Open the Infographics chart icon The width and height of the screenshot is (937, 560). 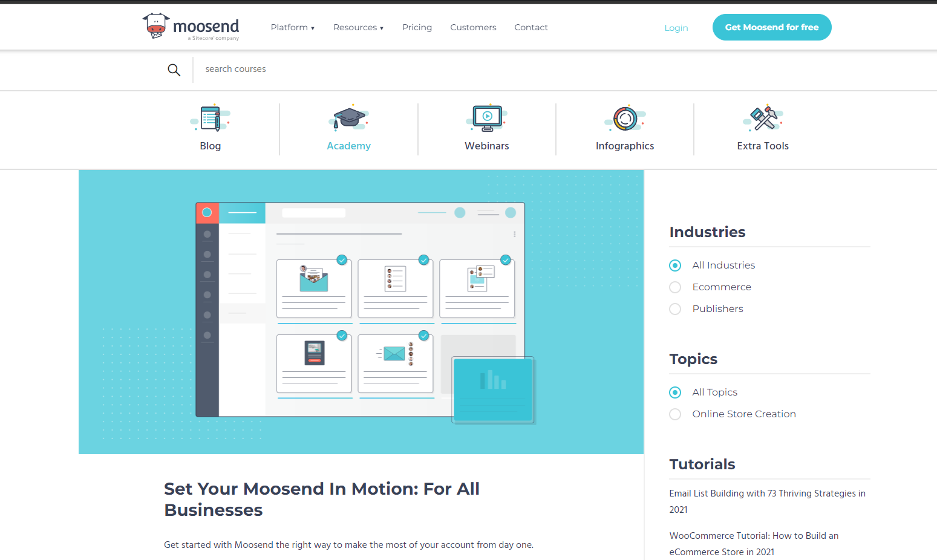(625, 118)
